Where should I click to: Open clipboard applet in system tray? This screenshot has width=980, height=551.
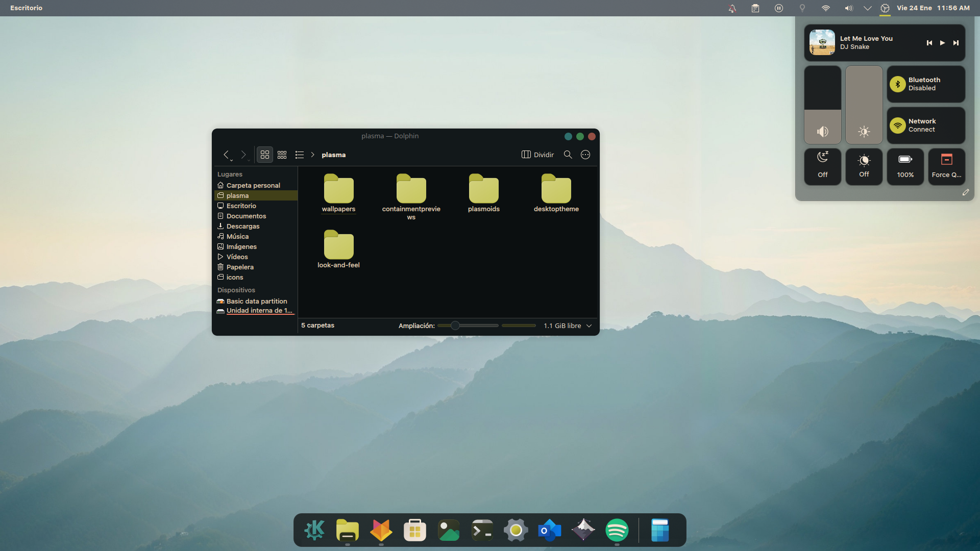pyautogui.click(x=755, y=8)
